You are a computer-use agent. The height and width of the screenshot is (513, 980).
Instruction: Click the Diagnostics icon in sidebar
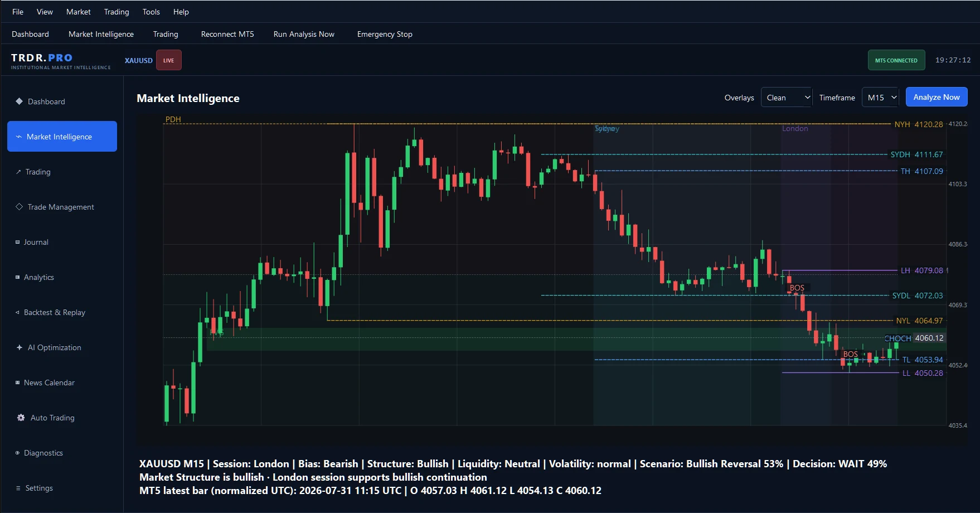(x=18, y=453)
